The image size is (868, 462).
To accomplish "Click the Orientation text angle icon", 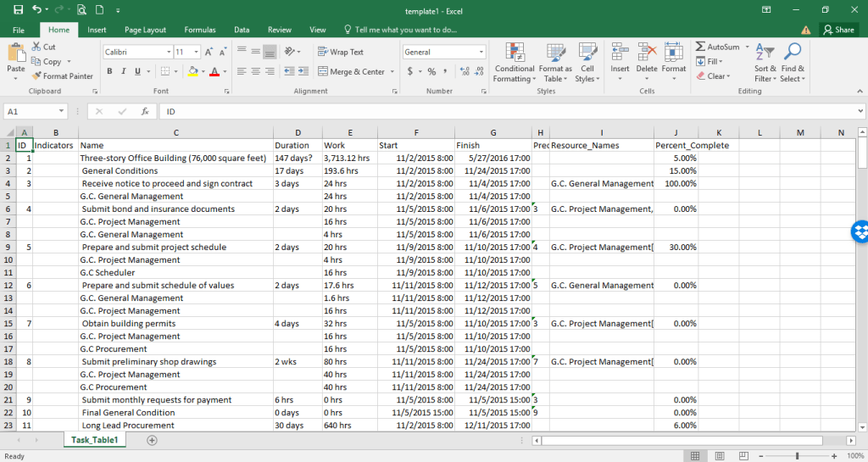I will (x=290, y=52).
